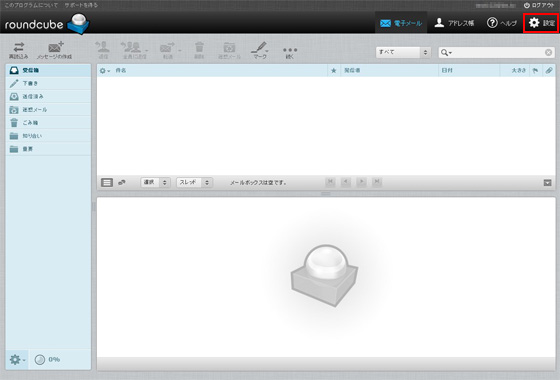Viewport: 560px width, 380px height.
Task: Click the Roundcube logo
Action: [x=47, y=24]
